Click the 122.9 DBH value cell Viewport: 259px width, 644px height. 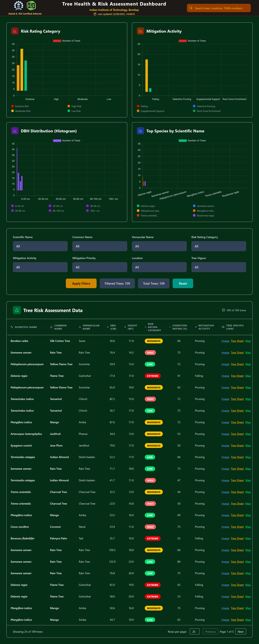tap(112, 562)
